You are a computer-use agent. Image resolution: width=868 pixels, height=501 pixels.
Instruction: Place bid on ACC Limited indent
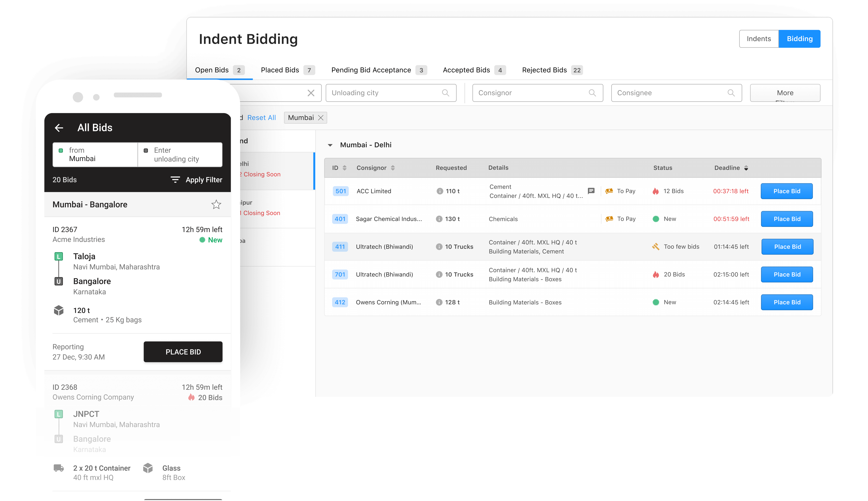(786, 191)
